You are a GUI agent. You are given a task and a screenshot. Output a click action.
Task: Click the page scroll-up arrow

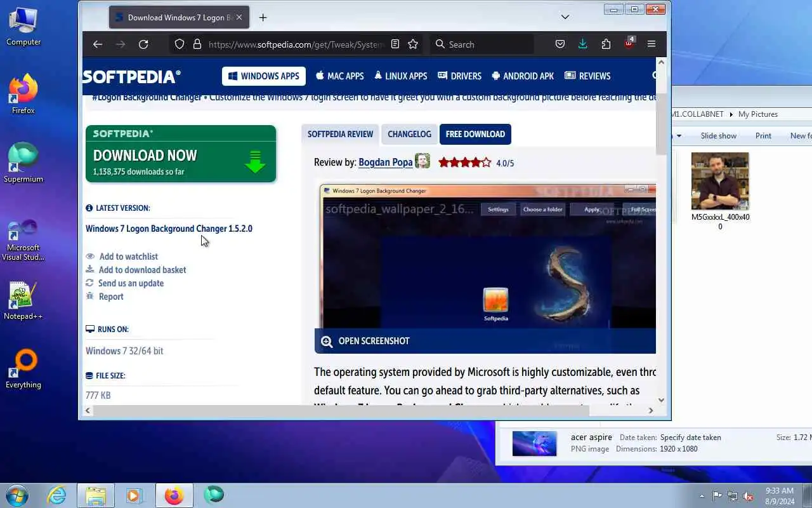[662, 62]
